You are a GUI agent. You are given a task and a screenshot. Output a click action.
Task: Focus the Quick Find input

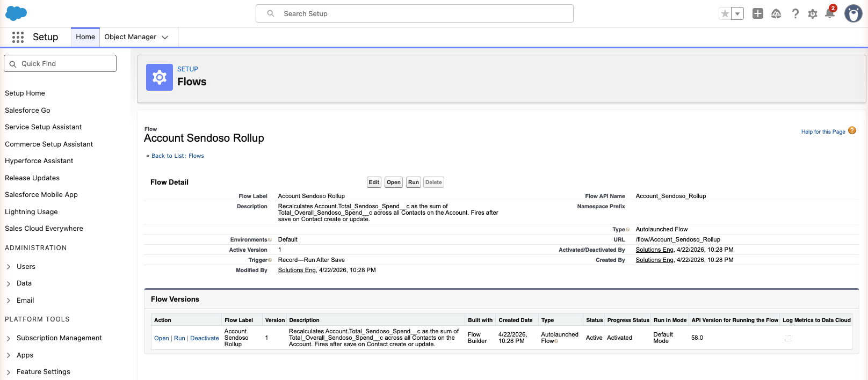(x=60, y=63)
